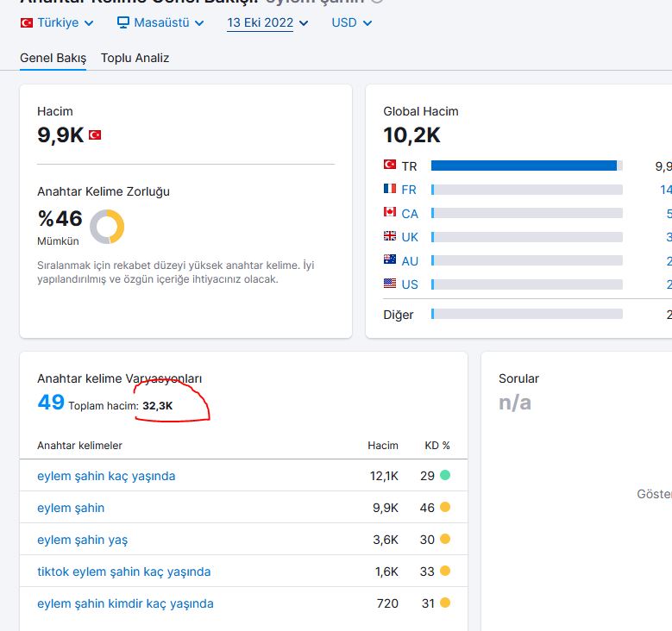Open the Türkiye country dropdown
This screenshot has width=672, height=631.
tap(57, 22)
